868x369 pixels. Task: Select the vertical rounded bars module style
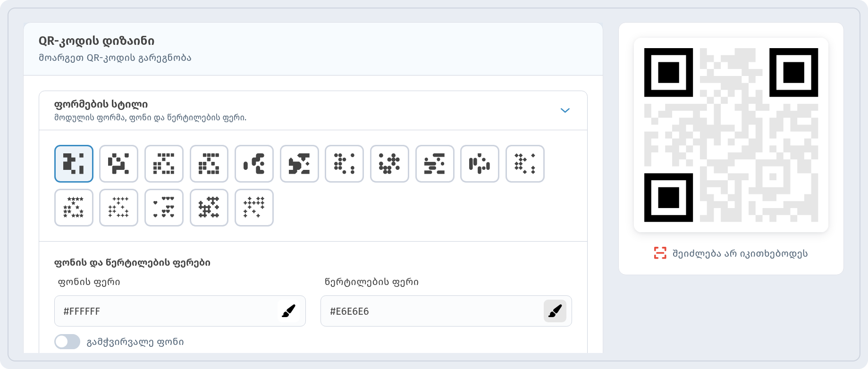tap(480, 164)
